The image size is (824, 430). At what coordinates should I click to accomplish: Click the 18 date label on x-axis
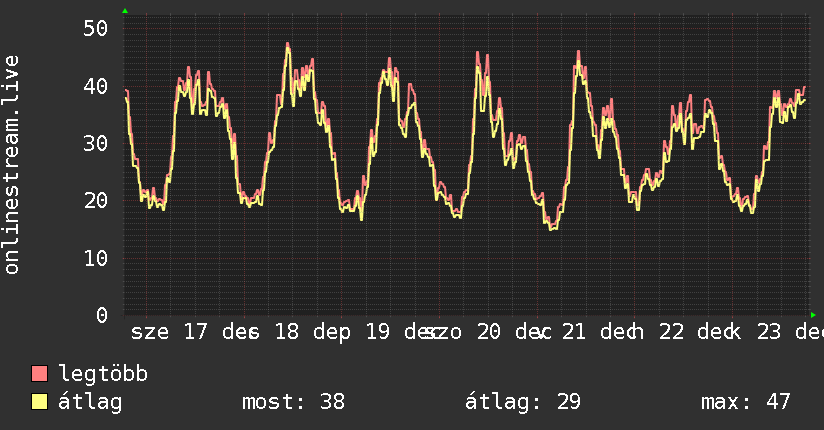(287, 332)
